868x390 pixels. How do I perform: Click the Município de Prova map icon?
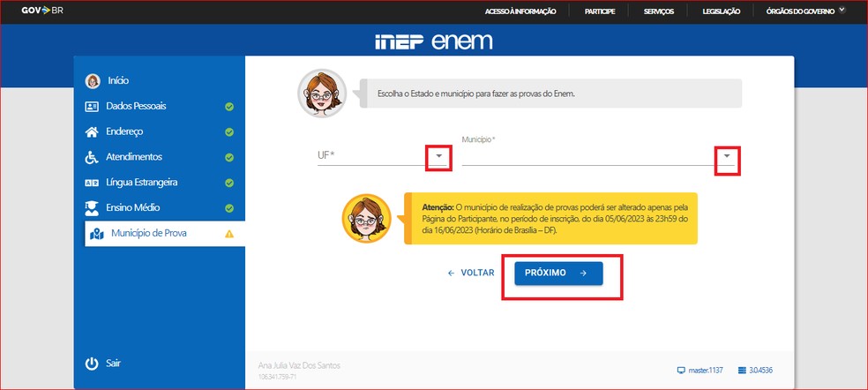(97, 234)
